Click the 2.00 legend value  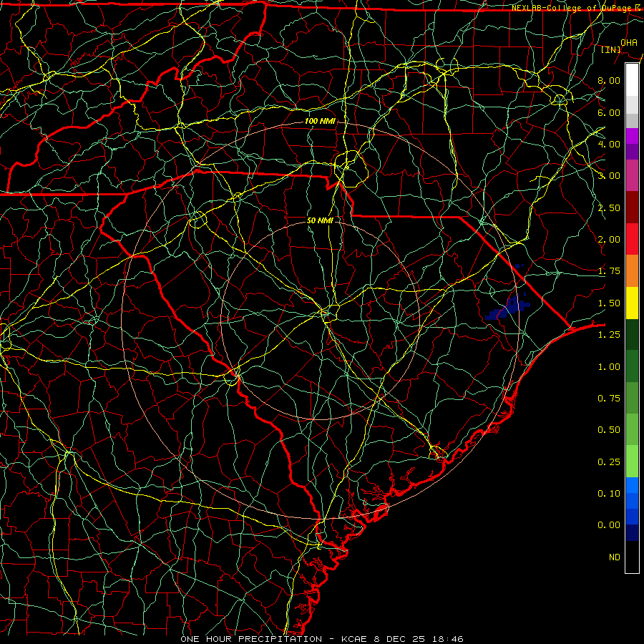pos(609,240)
